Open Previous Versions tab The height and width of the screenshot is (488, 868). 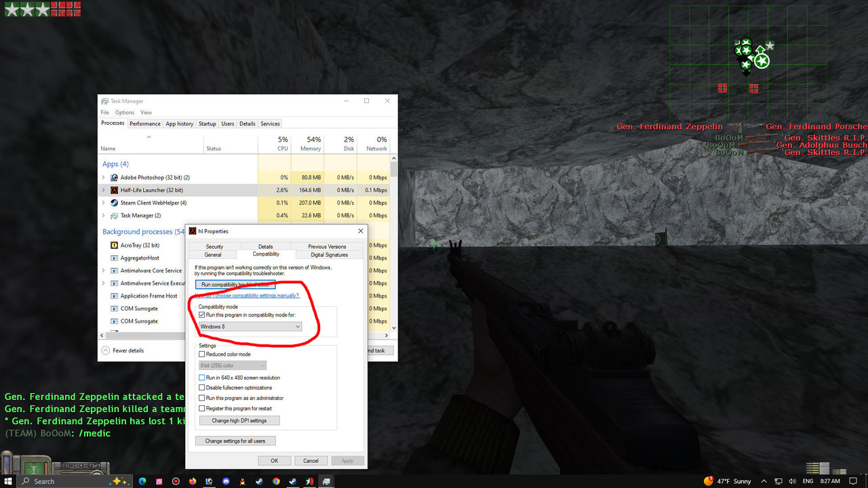327,247
